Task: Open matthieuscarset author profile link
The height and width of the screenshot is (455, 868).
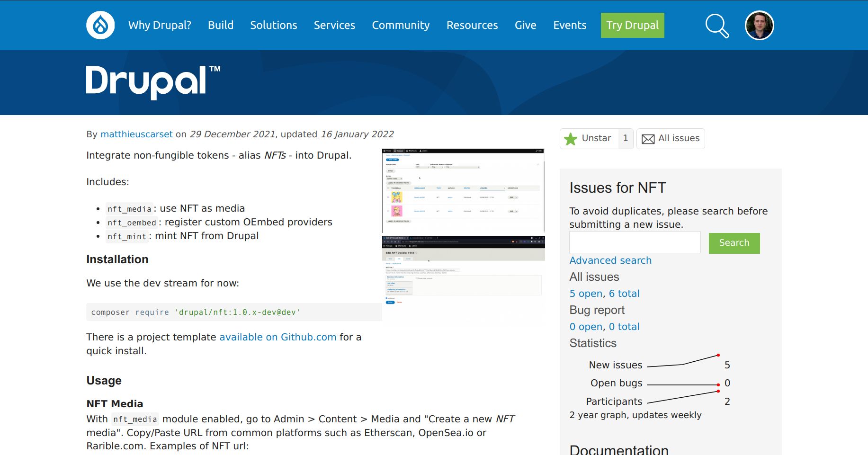Action: tap(136, 134)
